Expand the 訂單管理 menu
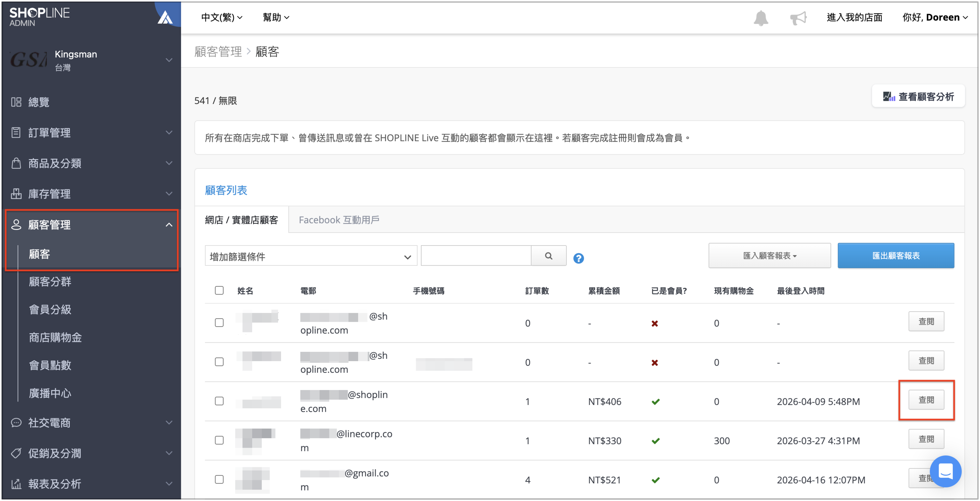980x501 pixels. (169, 132)
